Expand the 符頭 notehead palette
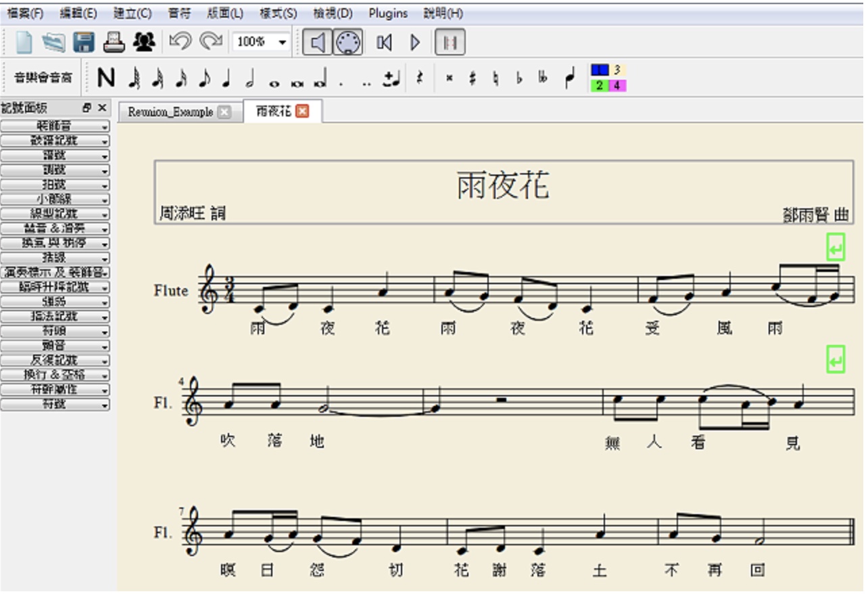 click(x=55, y=332)
